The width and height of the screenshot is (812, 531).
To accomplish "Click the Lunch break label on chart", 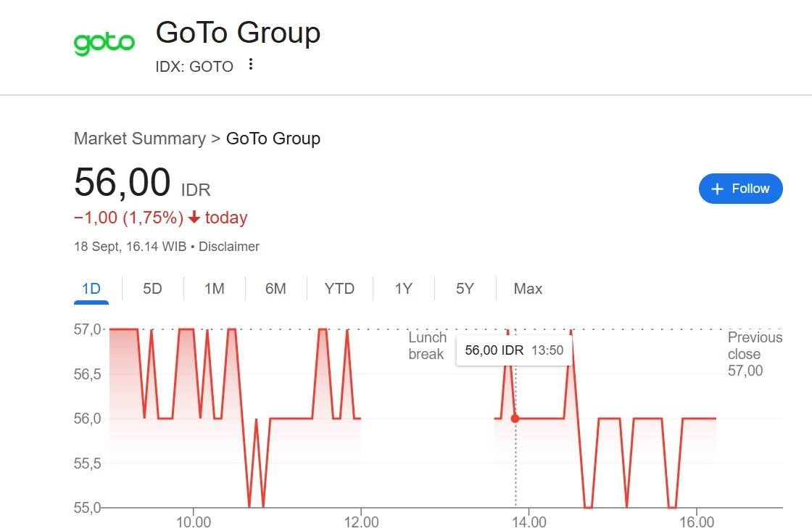I will (x=427, y=346).
